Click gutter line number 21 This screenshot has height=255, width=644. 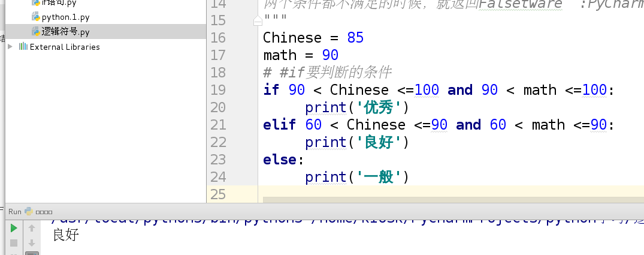tap(218, 125)
